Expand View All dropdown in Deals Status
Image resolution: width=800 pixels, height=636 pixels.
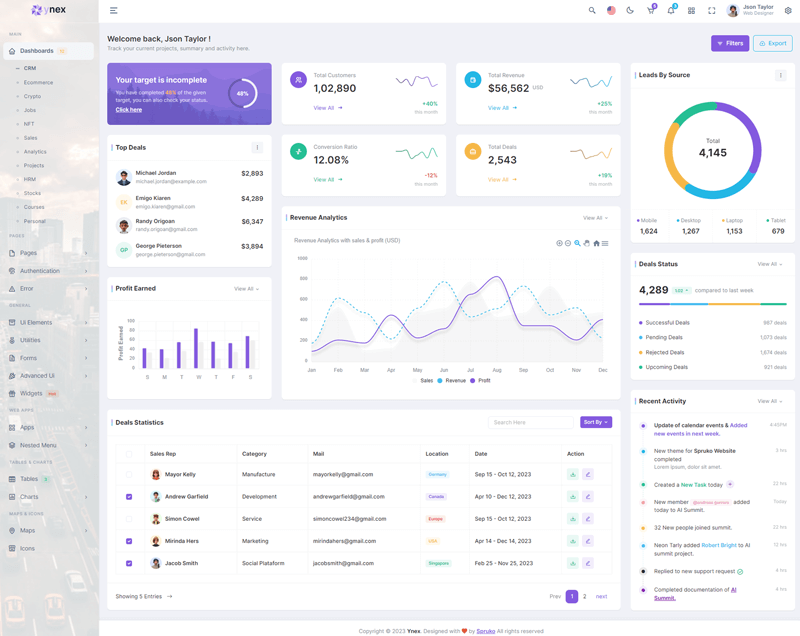click(769, 264)
